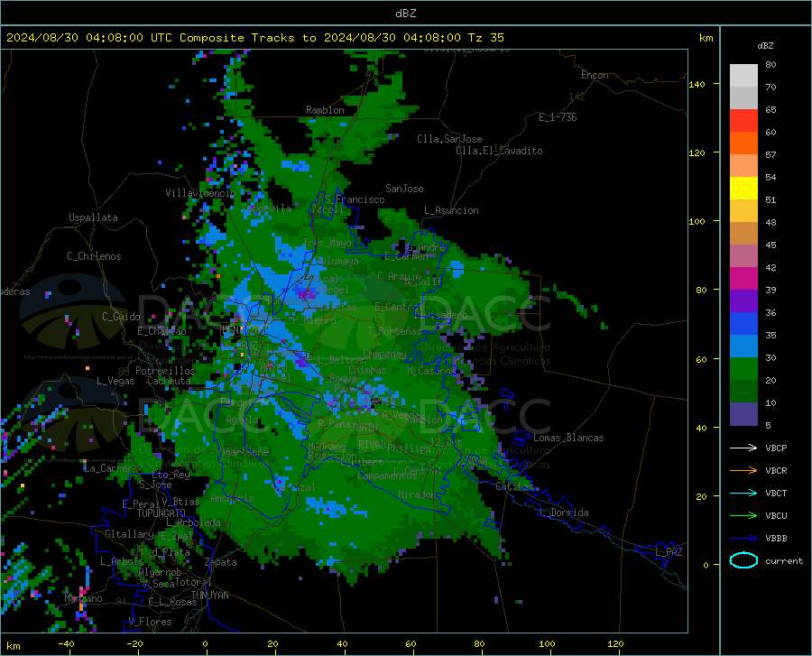The width and height of the screenshot is (812, 656).
Task: Click the '-40' horizontal axis tick label
Action: (66, 643)
